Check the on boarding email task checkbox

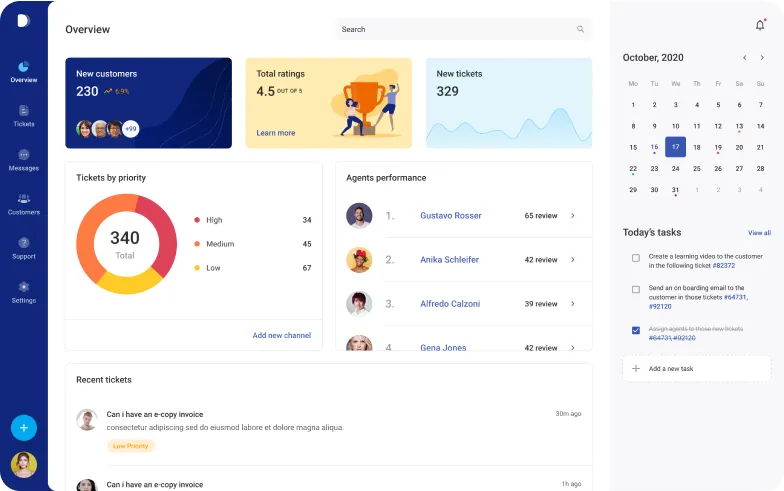636,290
